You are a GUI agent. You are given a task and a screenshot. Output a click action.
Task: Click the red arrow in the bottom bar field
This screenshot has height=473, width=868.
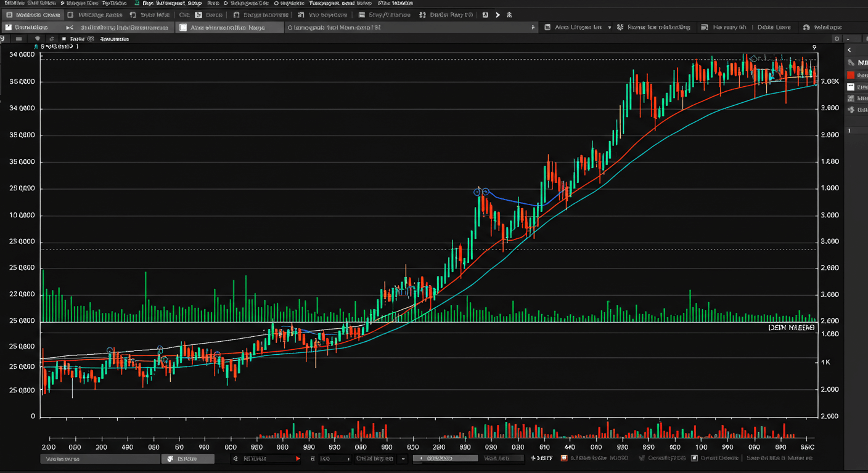[x=298, y=459]
